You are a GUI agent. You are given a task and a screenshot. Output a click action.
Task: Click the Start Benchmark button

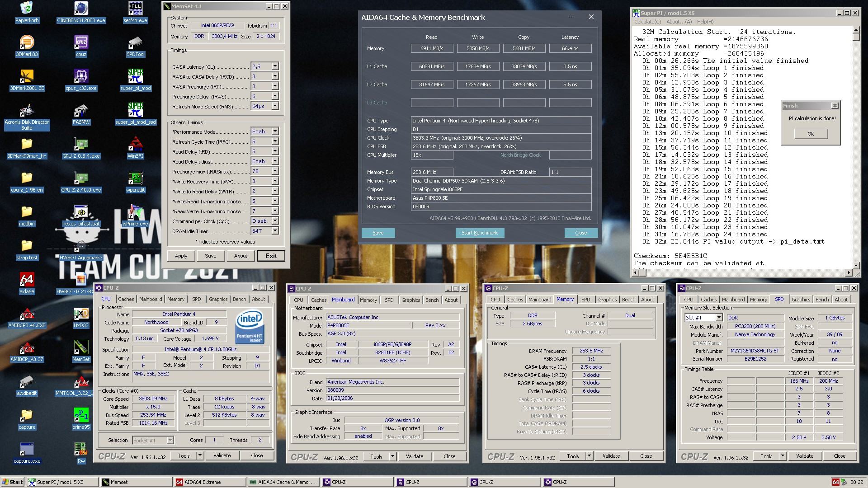coord(479,233)
